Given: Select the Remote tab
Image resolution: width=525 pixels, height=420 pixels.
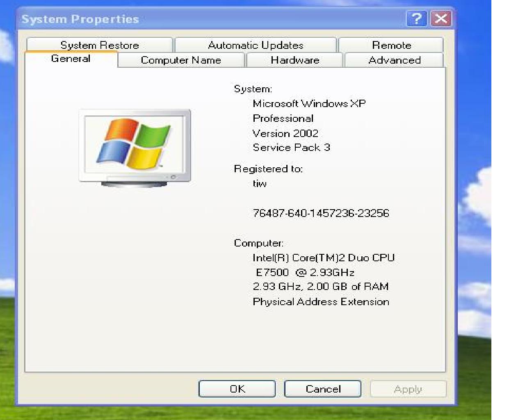Looking at the screenshot, I should (x=391, y=45).
